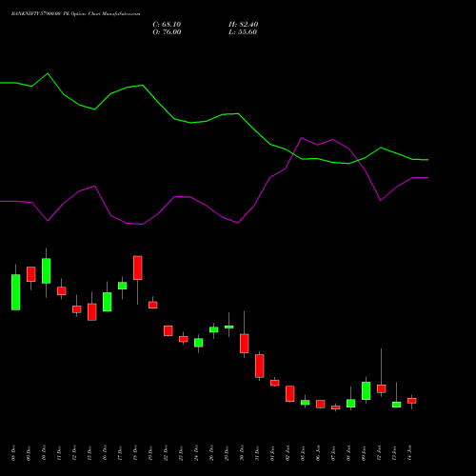Click the 18 Dec date label
Screen dimensions: 476x476
(135, 453)
